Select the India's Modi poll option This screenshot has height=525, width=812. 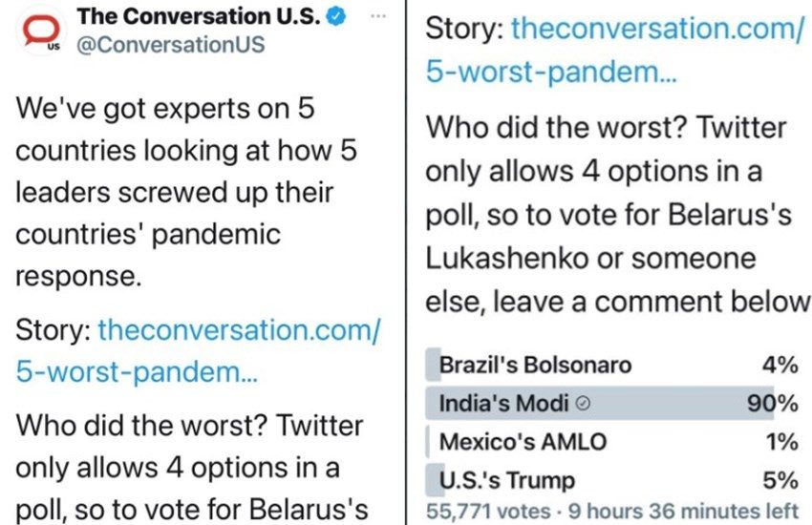point(506,404)
